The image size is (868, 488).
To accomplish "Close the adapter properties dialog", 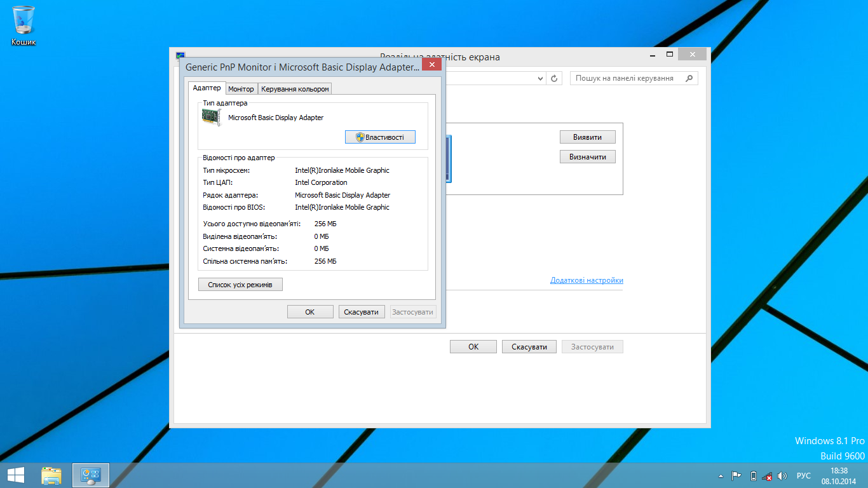I will point(431,65).
